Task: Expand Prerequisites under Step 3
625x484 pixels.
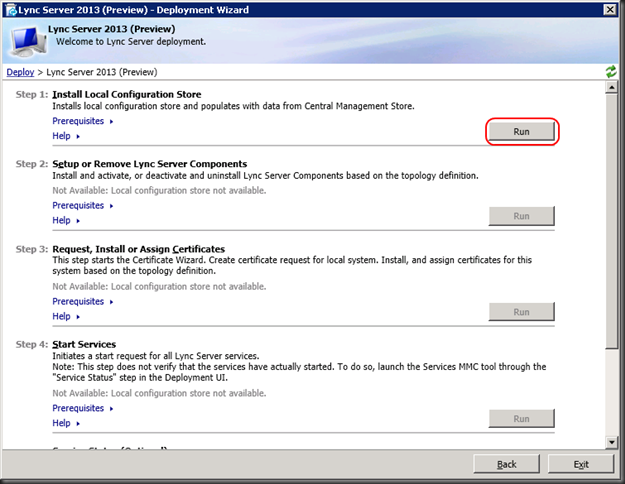Action: pyautogui.click(x=83, y=301)
